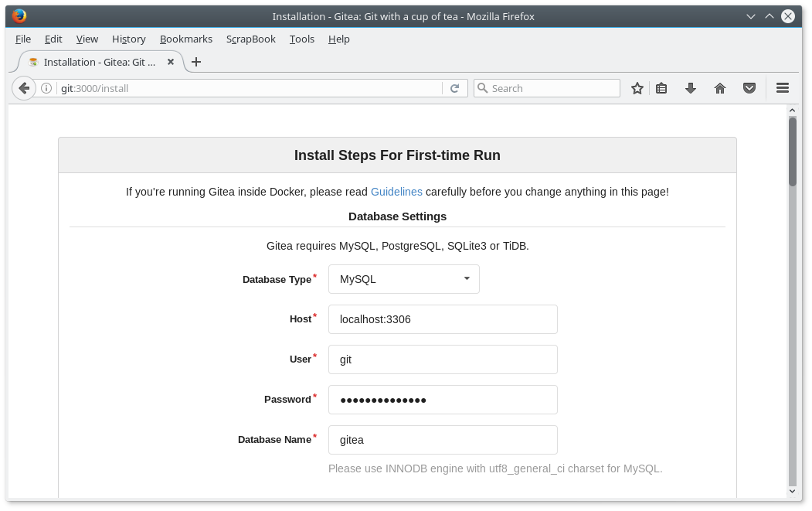Open the ScrapBook menu
The width and height of the screenshot is (812, 511).
[250, 39]
